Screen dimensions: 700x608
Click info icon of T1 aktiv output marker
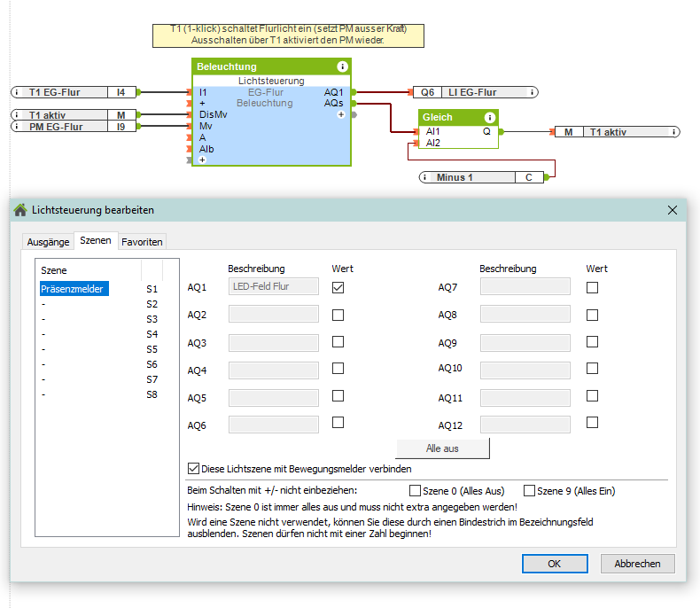coord(674,132)
